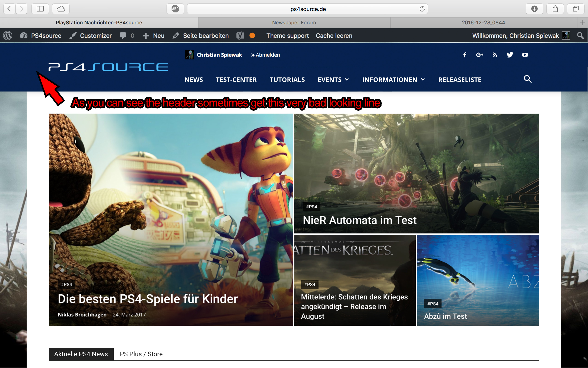
Task: Click the #PS4 tag on Abzû article
Action: [x=433, y=304]
